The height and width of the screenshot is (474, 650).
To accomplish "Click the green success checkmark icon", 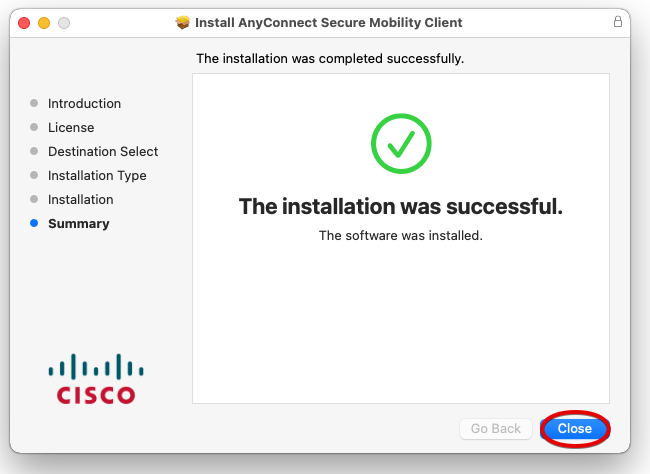I will point(401,144).
